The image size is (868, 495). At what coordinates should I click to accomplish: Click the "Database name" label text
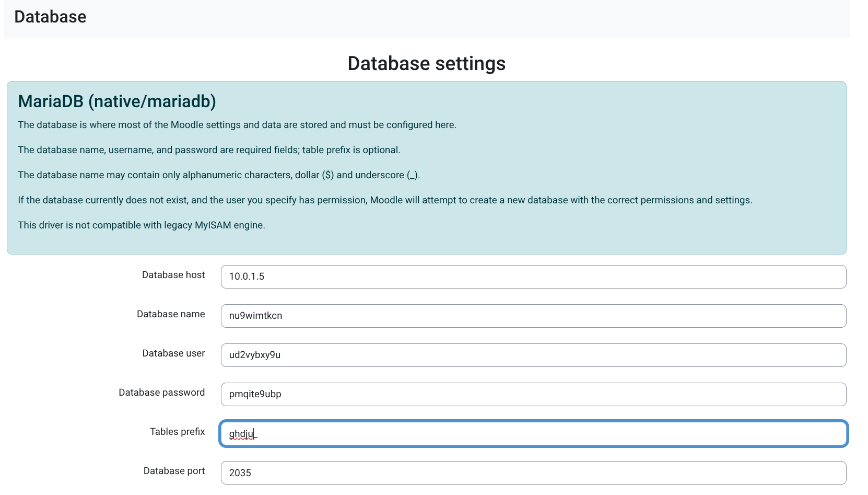171,314
